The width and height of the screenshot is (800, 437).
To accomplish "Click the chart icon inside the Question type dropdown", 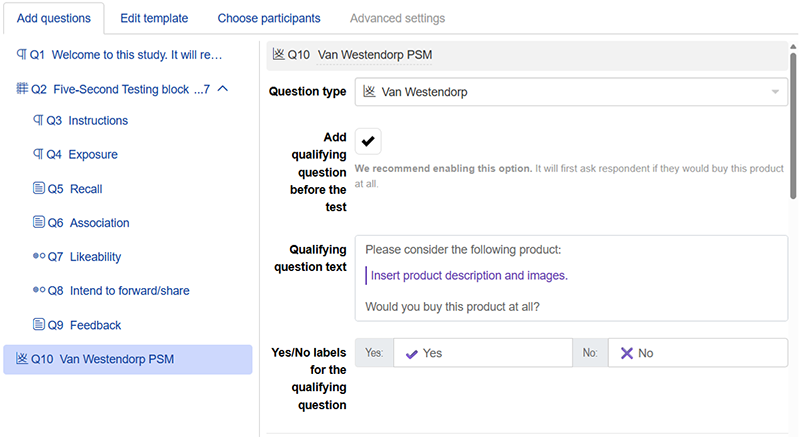I will 369,91.
